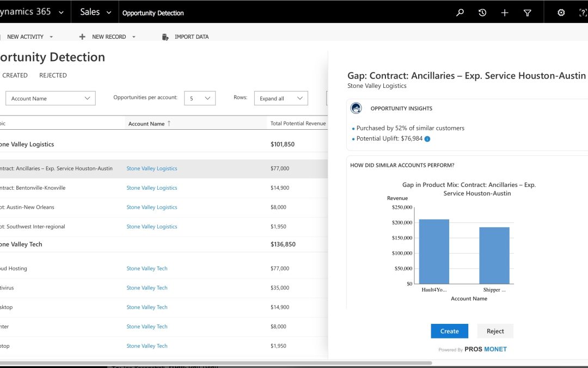Open the search magnifier in top bar
The width and height of the screenshot is (588, 368).
[460, 13]
